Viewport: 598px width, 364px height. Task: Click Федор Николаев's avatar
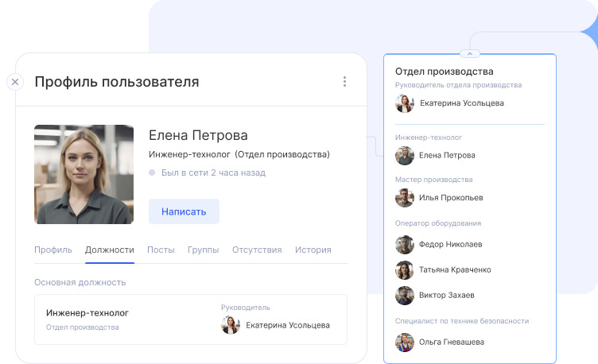click(405, 245)
